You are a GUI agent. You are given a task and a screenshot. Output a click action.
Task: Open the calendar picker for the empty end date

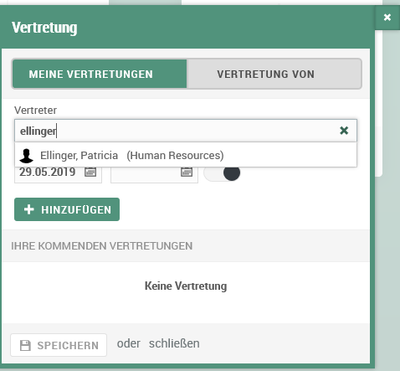187,172
